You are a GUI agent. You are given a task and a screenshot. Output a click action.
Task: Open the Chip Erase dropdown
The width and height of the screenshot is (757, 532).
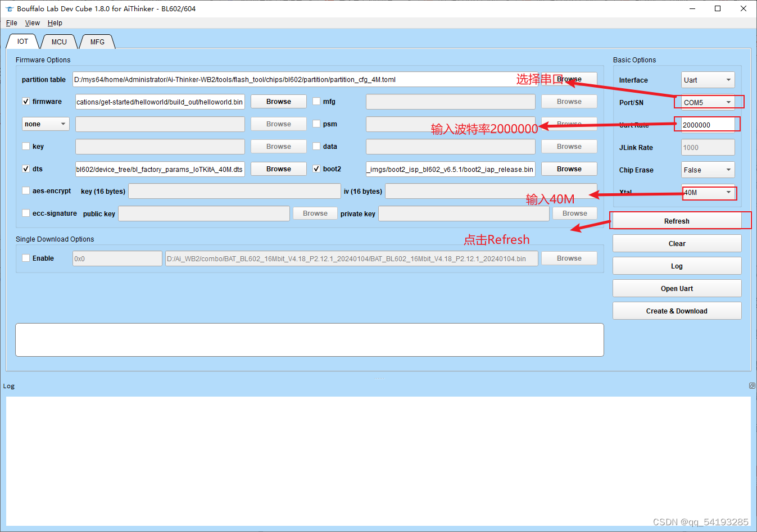(x=708, y=170)
